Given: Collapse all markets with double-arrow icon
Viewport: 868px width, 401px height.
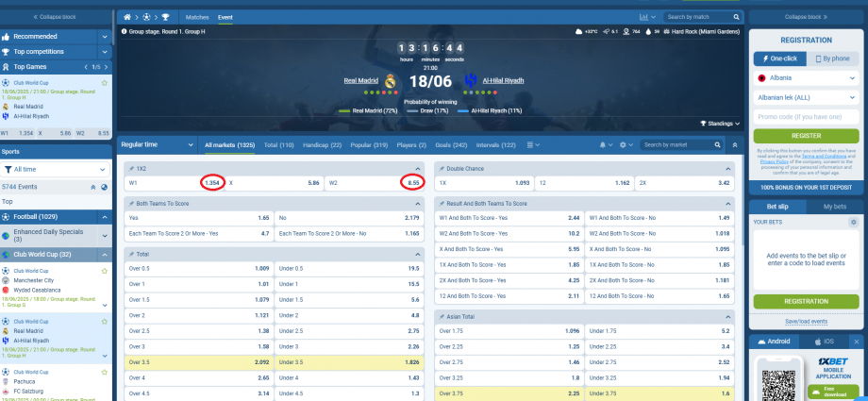Looking at the screenshot, I should tap(735, 144).
